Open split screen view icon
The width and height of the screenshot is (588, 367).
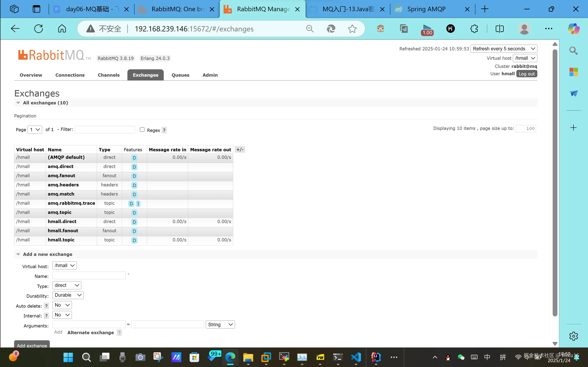[500, 29]
